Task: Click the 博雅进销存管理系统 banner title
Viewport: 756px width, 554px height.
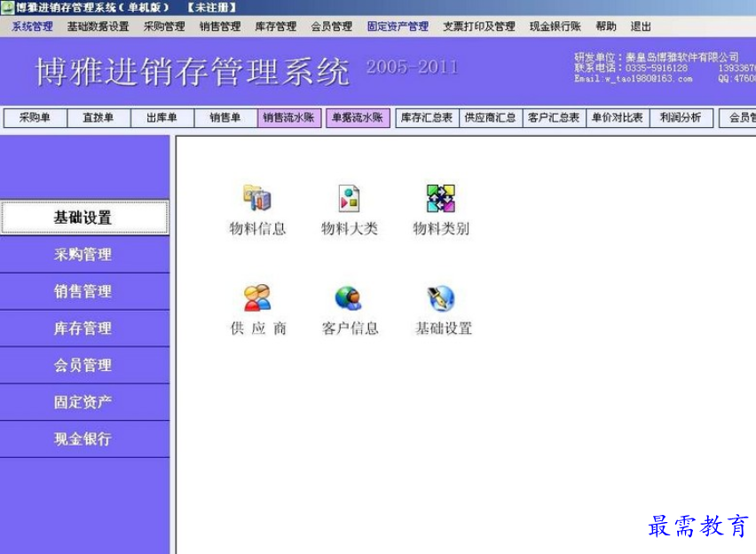Action: 193,71
